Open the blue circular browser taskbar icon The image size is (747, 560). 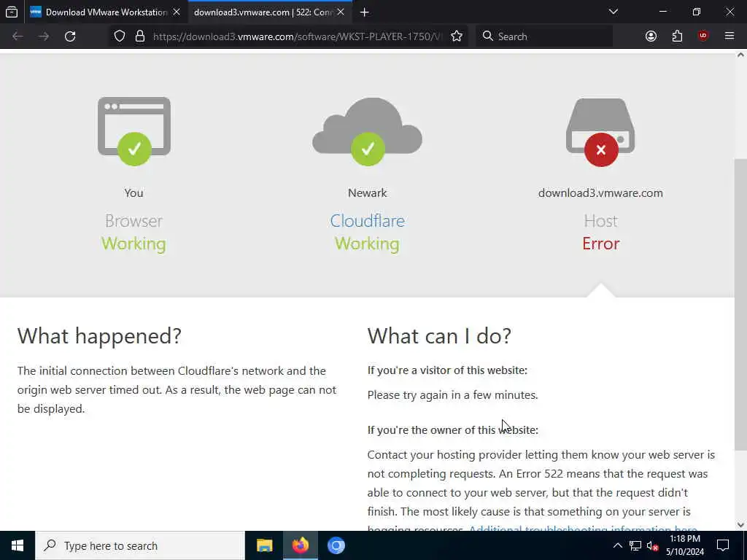(336, 545)
